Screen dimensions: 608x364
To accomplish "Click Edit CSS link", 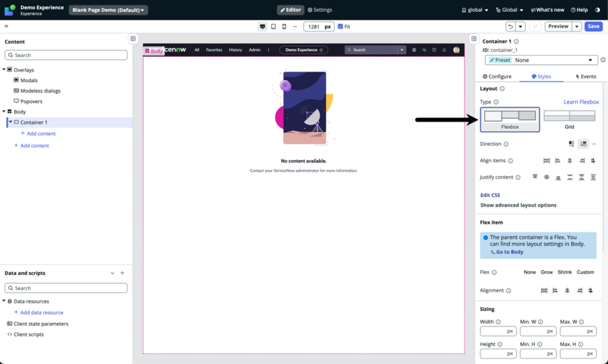I will pyautogui.click(x=490, y=195).
